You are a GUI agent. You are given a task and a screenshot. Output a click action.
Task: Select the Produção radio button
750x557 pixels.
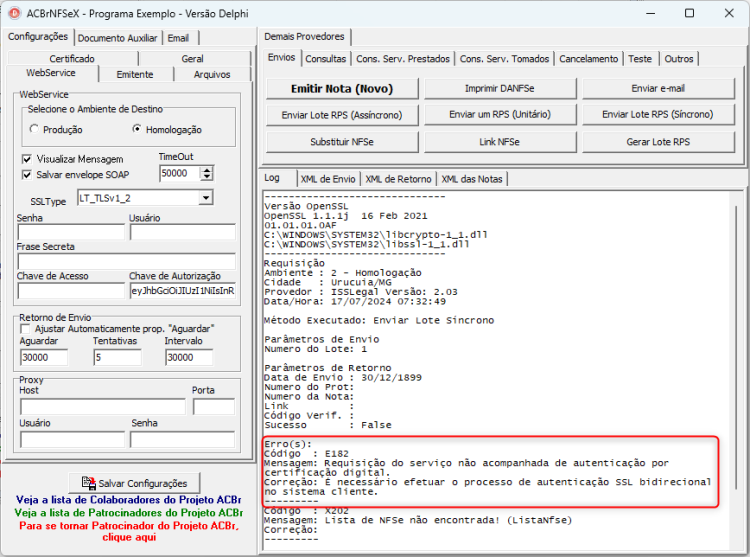(34, 129)
